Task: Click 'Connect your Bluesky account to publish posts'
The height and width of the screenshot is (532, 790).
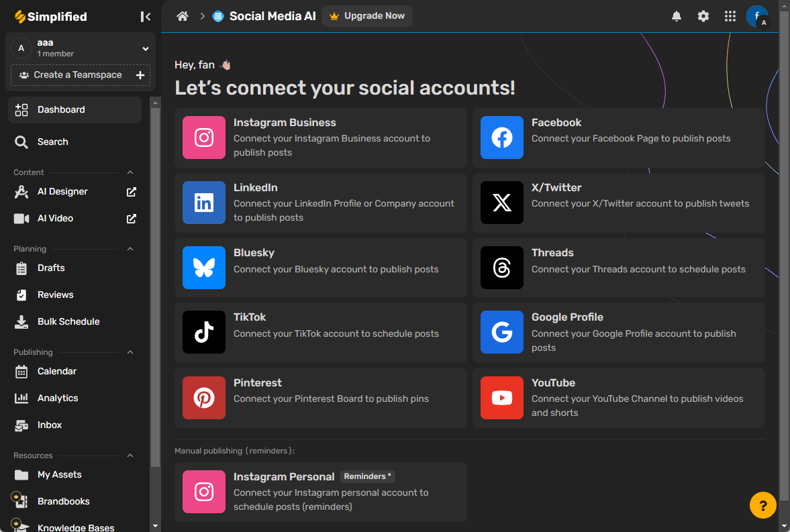Action: click(x=336, y=269)
